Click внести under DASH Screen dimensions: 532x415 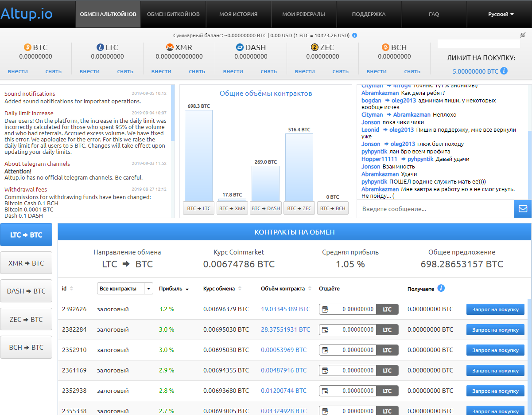pos(233,71)
